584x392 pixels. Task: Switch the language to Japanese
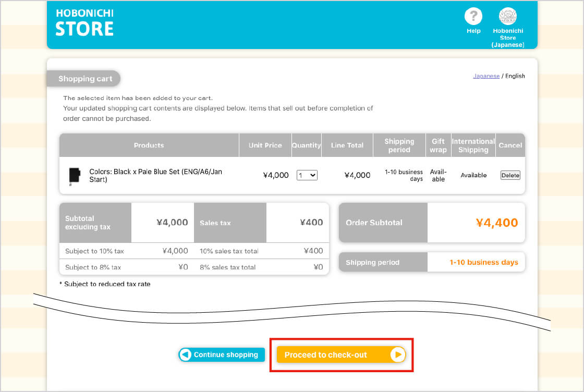click(486, 76)
